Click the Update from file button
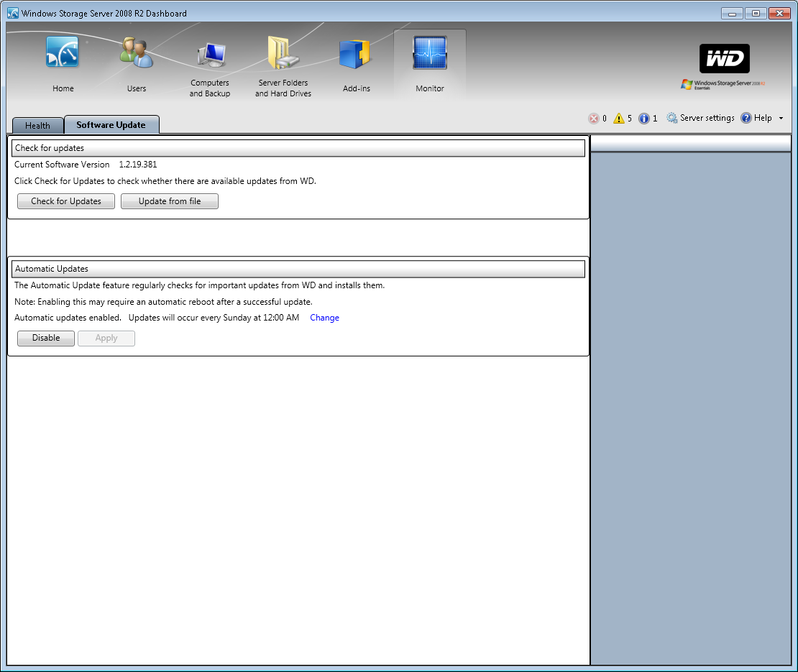798x672 pixels. point(170,201)
